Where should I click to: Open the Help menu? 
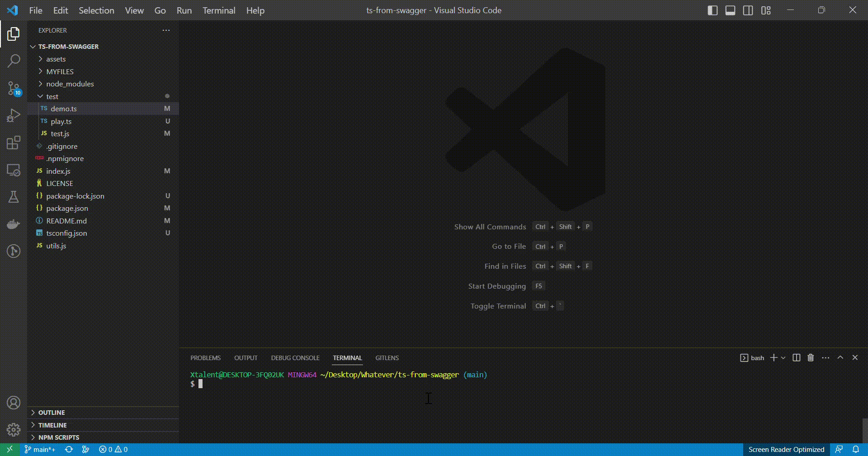tap(255, 10)
